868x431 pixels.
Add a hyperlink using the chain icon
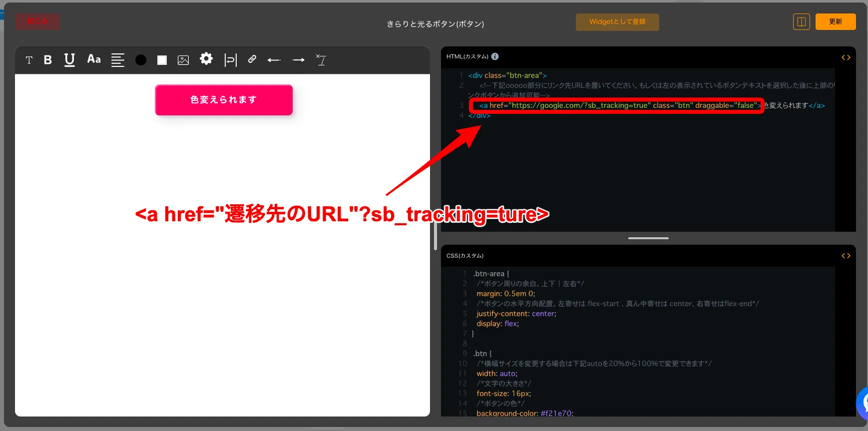[x=252, y=59]
